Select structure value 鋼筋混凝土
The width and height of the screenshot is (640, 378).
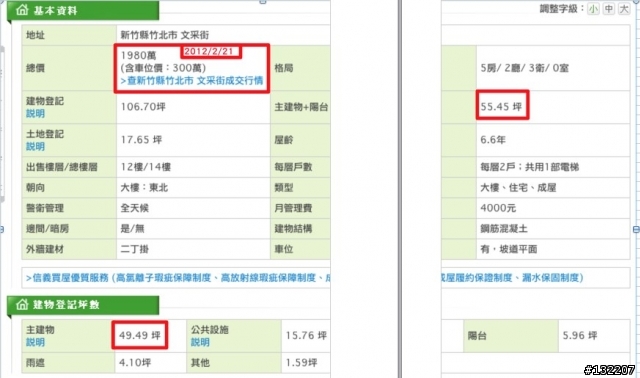coord(504,229)
